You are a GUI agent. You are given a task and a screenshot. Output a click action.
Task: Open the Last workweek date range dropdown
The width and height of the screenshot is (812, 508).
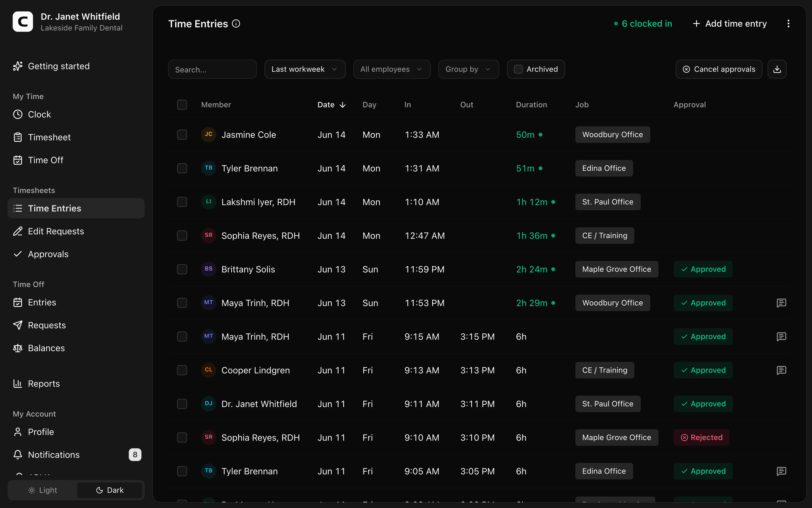point(305,69)
